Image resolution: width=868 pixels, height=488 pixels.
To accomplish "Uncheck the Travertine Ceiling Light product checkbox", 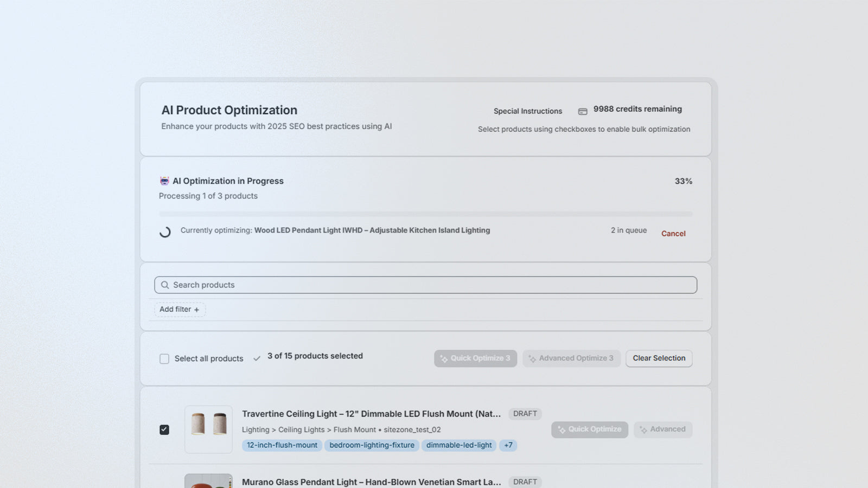I will 164,429.
